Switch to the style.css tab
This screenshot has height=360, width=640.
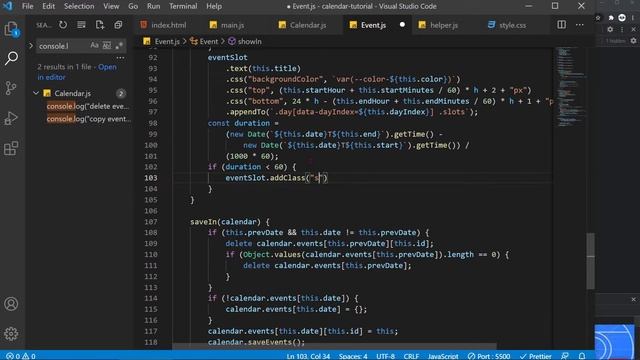point(512,25)
